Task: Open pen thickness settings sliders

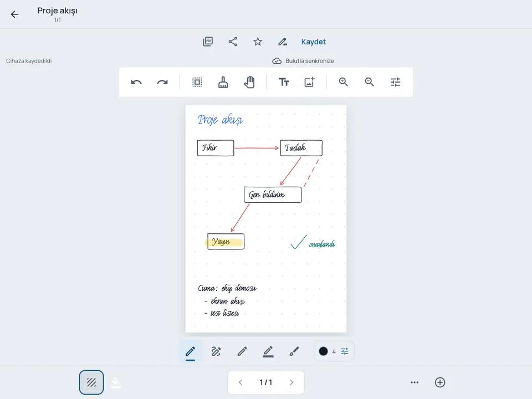Action: click(x=345, y=351)
